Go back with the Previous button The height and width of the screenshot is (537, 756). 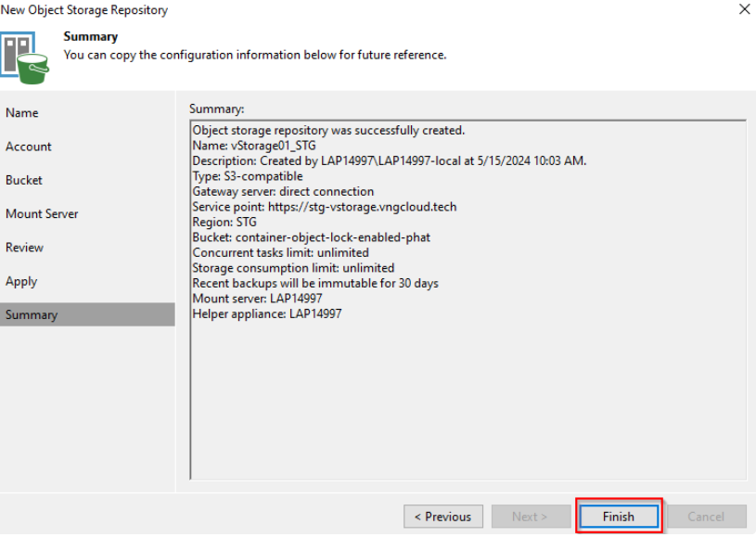442,517
